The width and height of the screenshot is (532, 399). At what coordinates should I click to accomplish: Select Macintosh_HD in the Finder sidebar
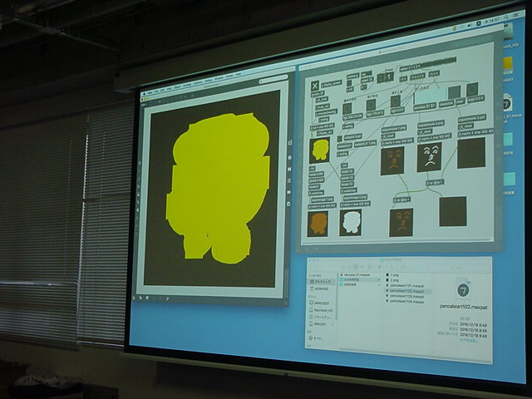coord(321,310)
